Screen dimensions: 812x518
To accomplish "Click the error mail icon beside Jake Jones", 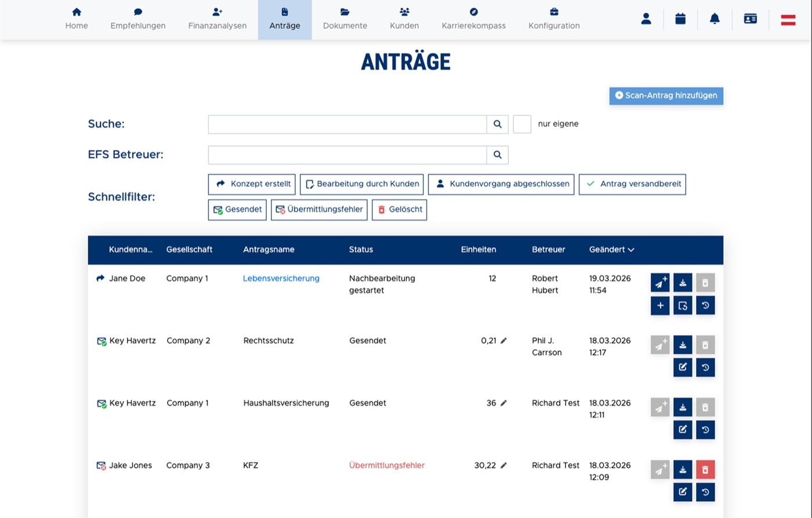I will [x=101, y=466].
